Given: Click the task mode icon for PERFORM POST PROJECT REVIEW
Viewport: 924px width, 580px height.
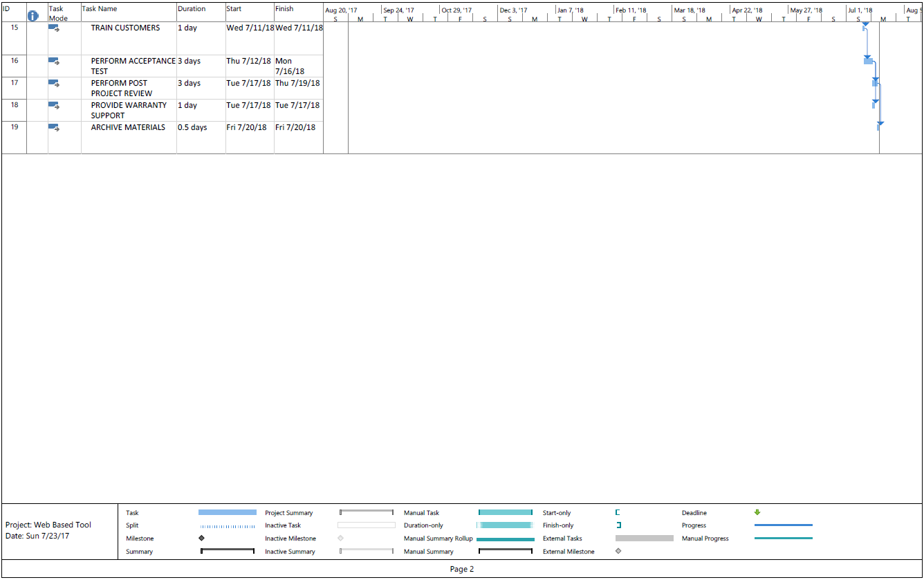Looking at the screenshot, I should [x=55, y=83].
